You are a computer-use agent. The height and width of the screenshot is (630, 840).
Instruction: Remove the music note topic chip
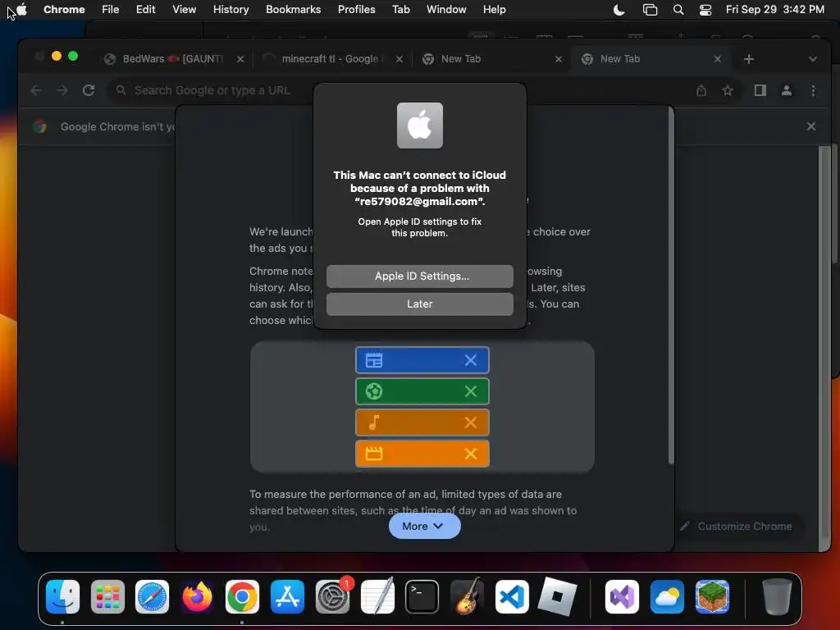click(470, 422)
